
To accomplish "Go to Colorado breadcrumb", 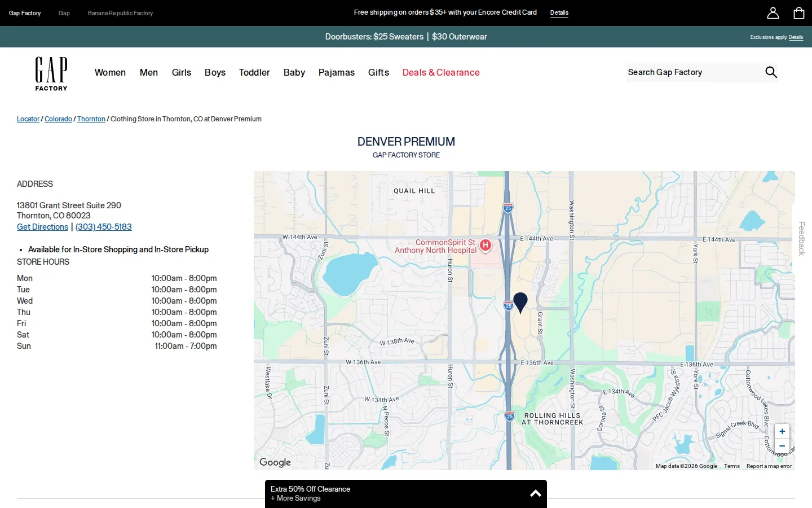I will tap(58, 119).
